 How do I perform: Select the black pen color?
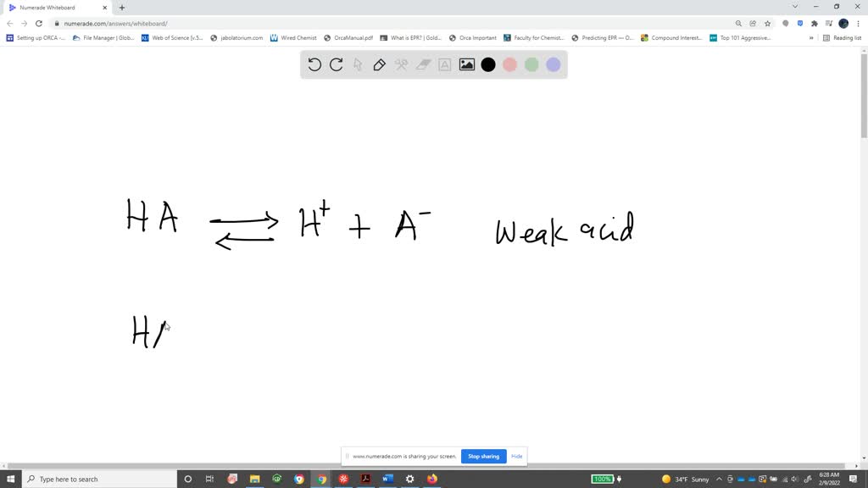coord(488,64)
